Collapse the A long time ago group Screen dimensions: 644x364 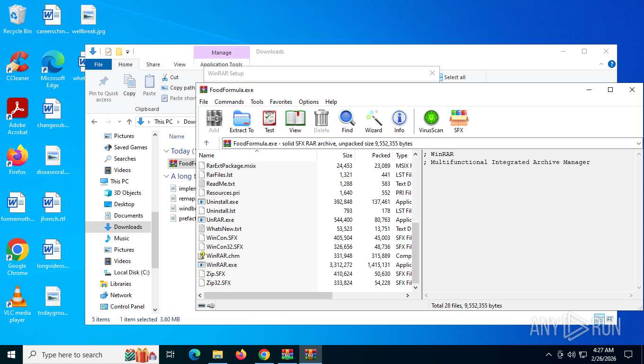click(167, 176)
